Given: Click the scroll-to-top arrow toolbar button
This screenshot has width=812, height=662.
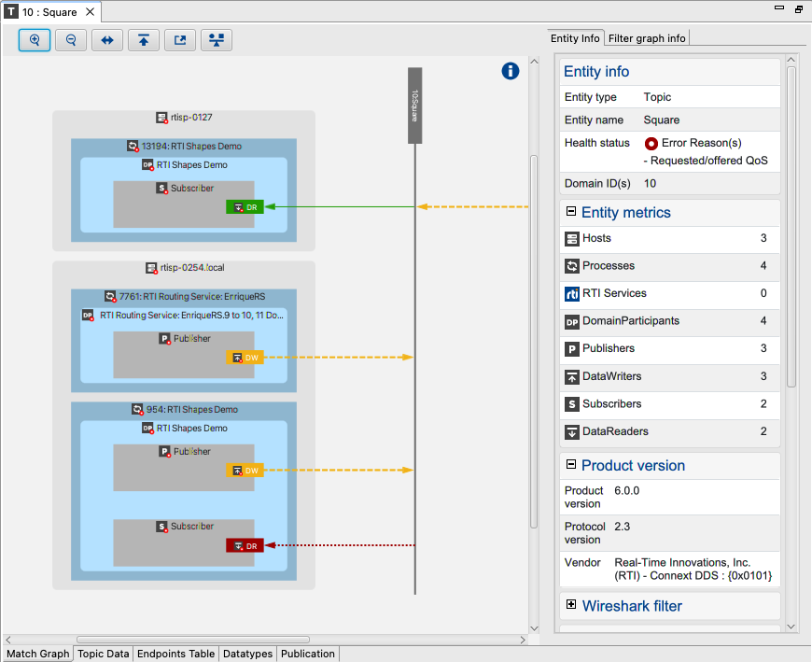Looking at the screenshot, I should [144, 40].
